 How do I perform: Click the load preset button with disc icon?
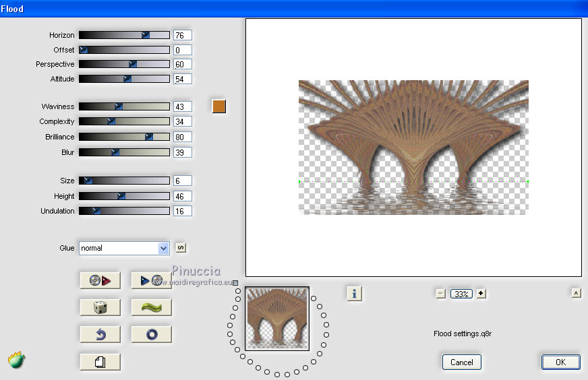point(100,280)
